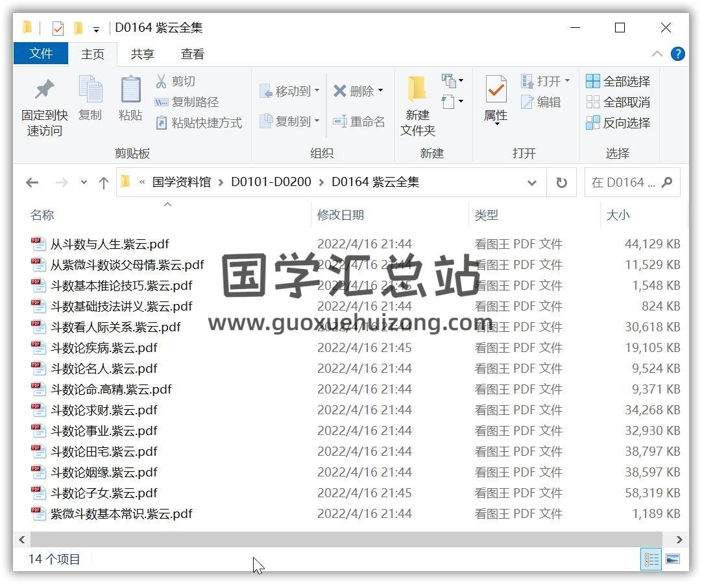The width and height of the screenshot is (702, 588).
Task: Click the Copy icon in clipboard group
Action: coord(90,89)
